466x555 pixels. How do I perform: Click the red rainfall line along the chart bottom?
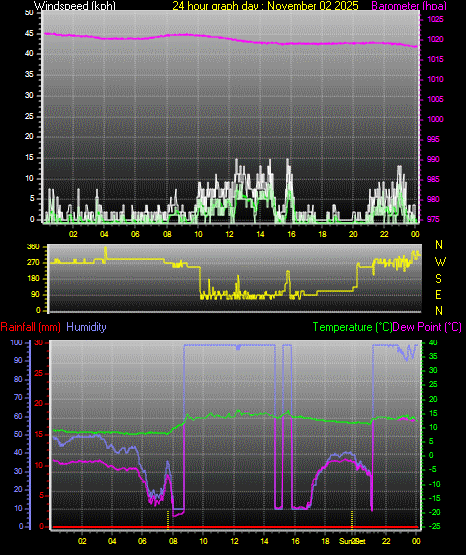point(235,527)
